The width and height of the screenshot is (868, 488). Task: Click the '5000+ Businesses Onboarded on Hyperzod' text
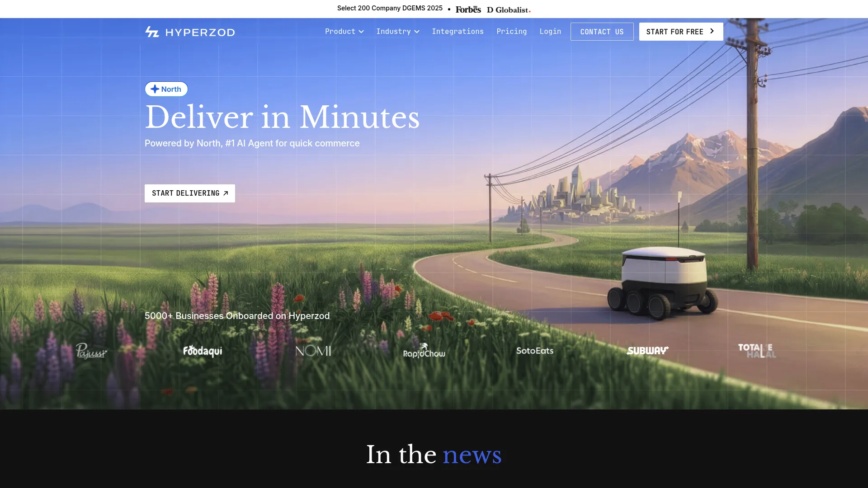(237, 316)
